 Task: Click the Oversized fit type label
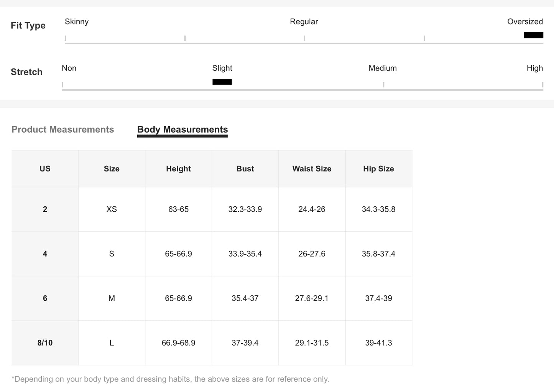pyautogui.click(x=525, y=22)
